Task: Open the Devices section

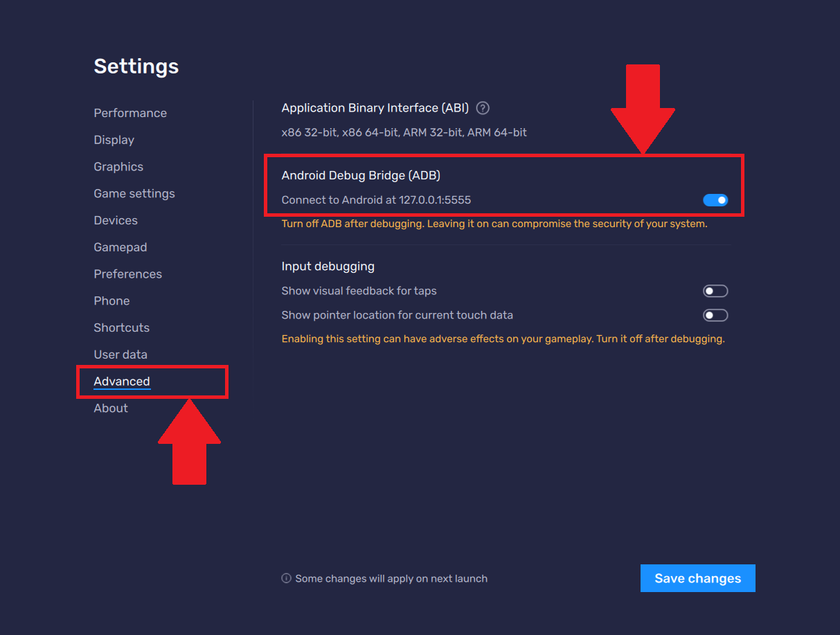Action: pyautogui.click(x=116, y=220)
